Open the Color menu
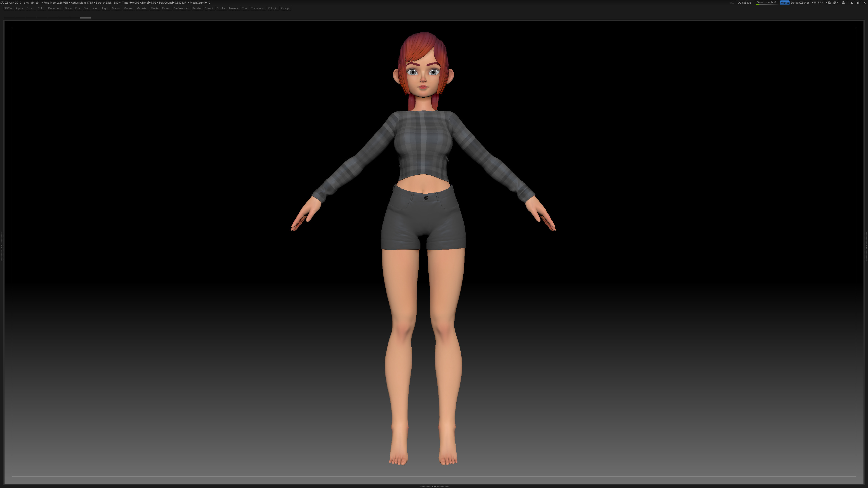Image resolution: width=868 pixels, height=488 pixels. click(x=41, y=8)
